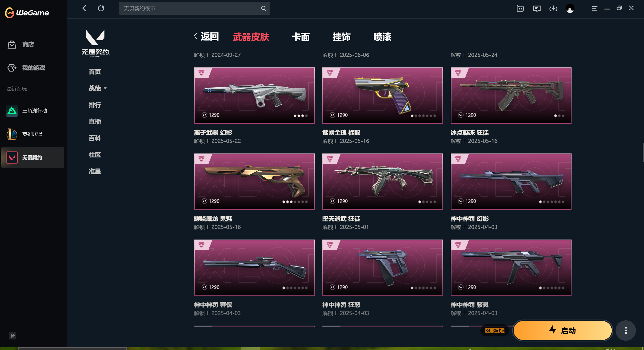Click the 返回 back chevron
This screenshot has width=644, height=350.
coord(195,36)
